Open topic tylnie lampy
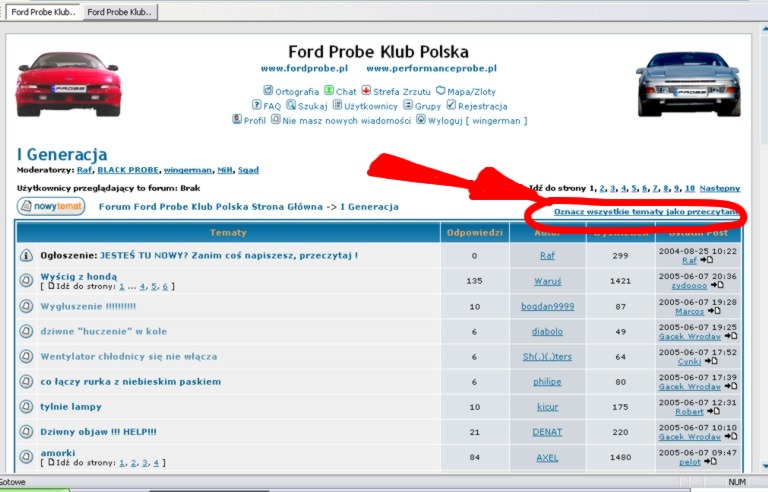 tap(71, 407)
